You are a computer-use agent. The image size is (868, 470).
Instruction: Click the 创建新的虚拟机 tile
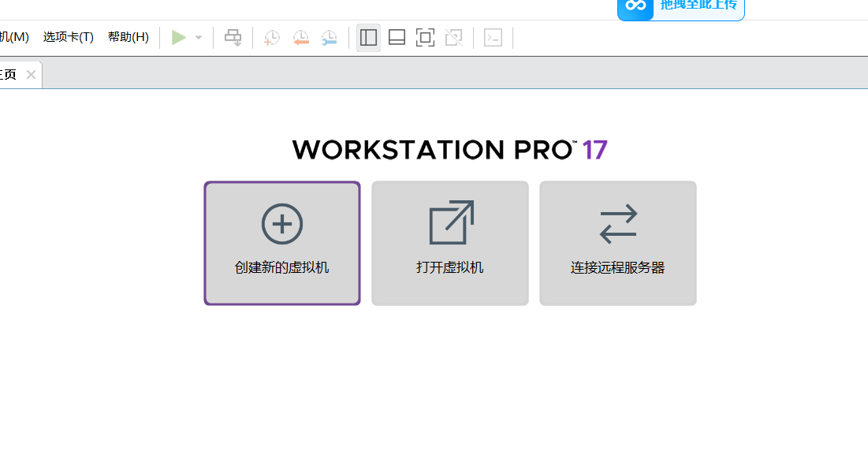click(282, 243)
